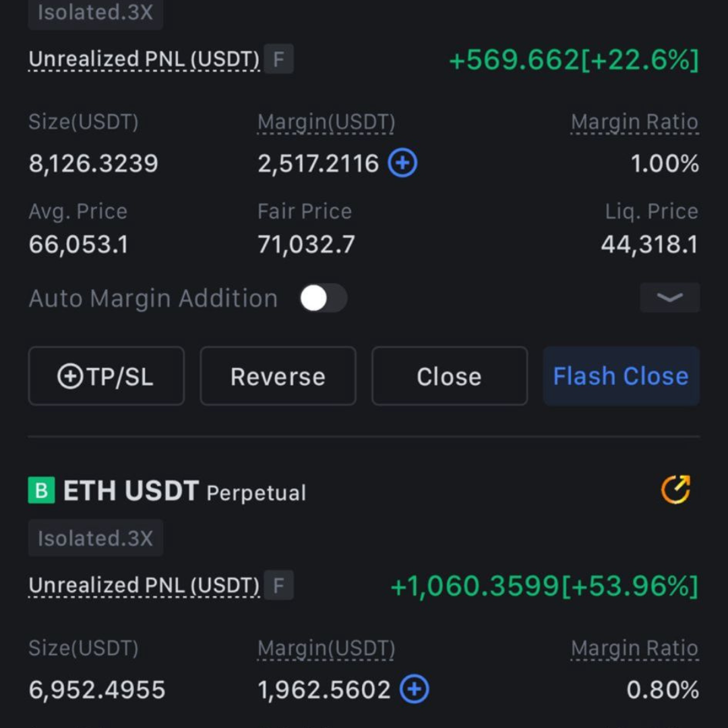Expand position details with chevron arrow
The width and height of the screenshot is (728, 728).
(x=669, y=298)
